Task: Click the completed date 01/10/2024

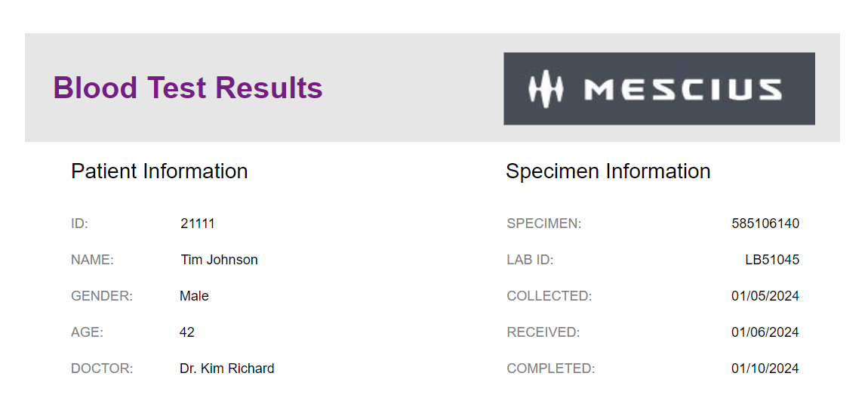Action: 765,369
